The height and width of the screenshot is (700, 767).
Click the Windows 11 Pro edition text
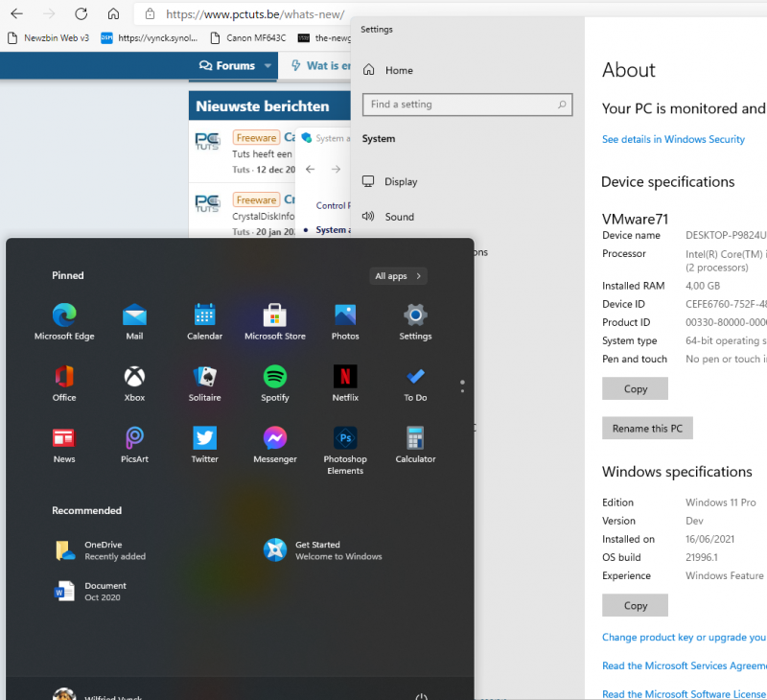[721, 502]
